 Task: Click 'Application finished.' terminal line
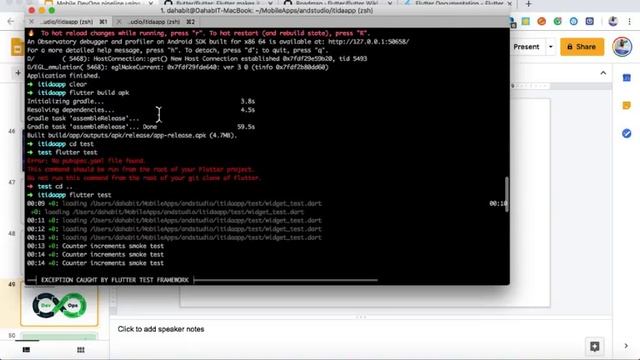63,76
